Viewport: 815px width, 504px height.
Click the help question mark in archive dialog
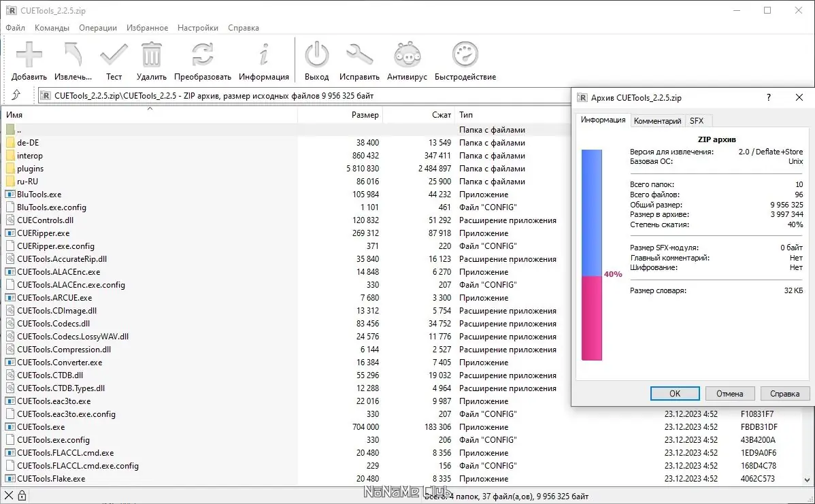coord(768,97)
